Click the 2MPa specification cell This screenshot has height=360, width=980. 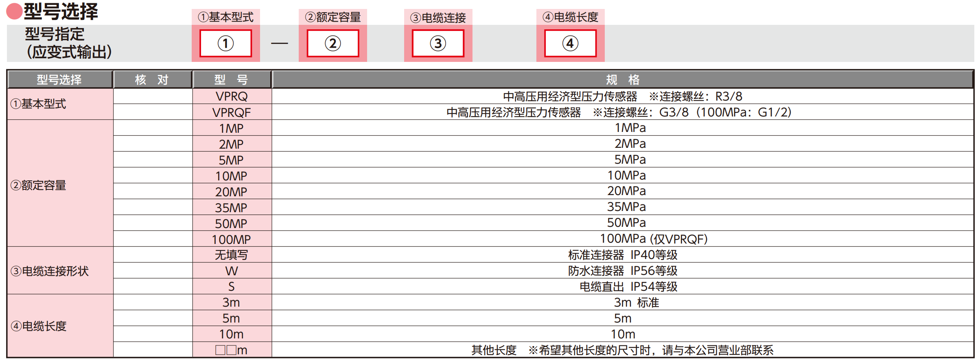(x=623, y=144)
